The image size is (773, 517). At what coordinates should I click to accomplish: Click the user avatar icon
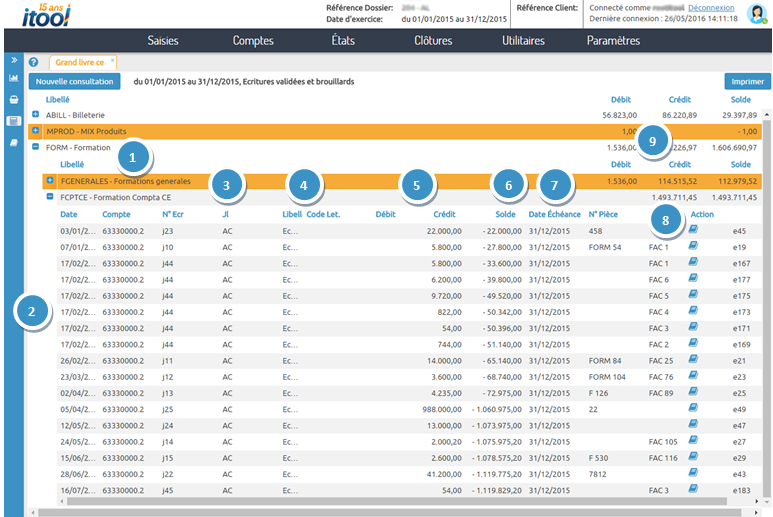point(756,13)
